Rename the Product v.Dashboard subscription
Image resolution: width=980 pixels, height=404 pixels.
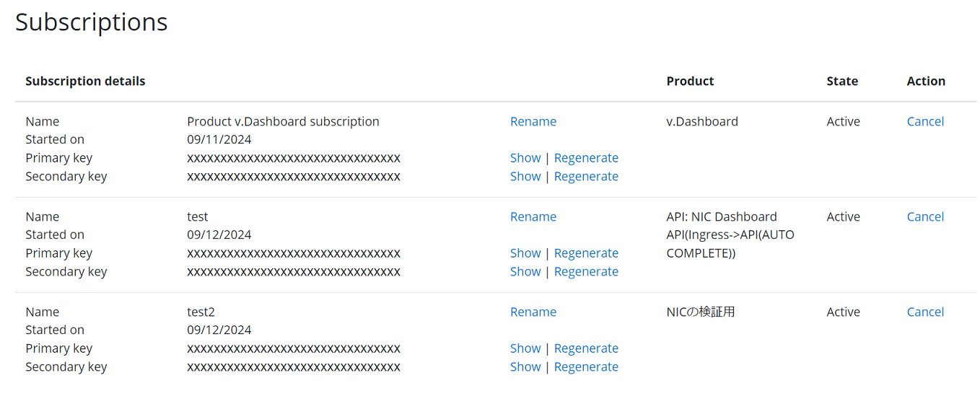533,121
